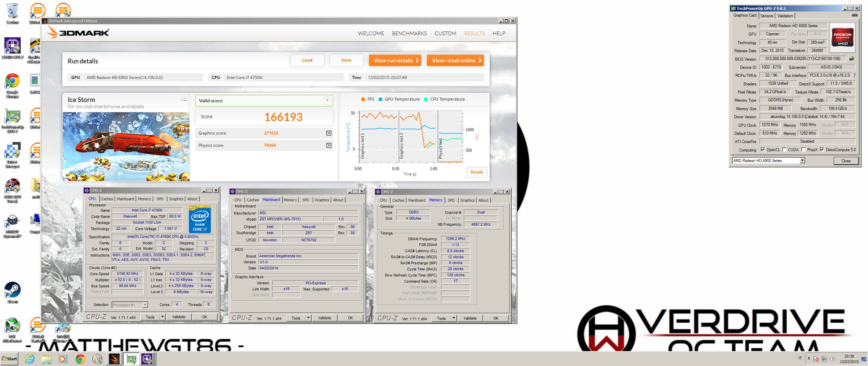
Task: Toggle the DirectCompute 5.0 checkbox
Action: [x=822, y=149]
